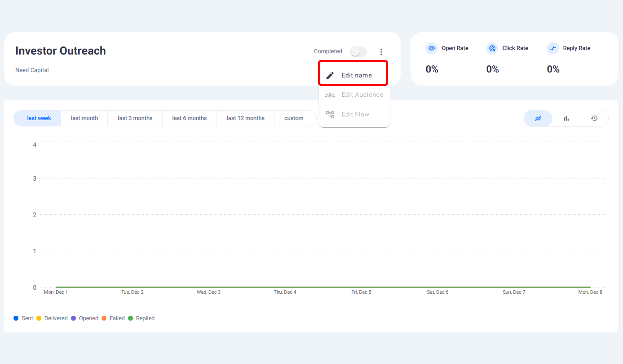Click the orange Failed legend swatch
623x364 pixels.
pos(104,318)
